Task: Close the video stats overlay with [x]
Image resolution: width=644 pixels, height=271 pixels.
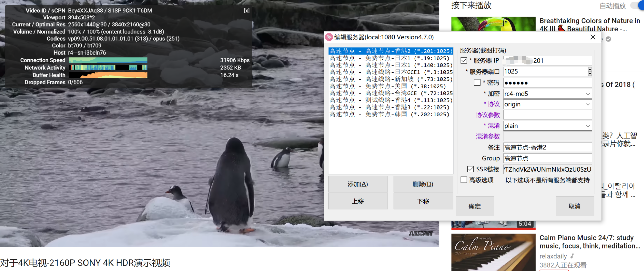Action: tap(247, 11)
